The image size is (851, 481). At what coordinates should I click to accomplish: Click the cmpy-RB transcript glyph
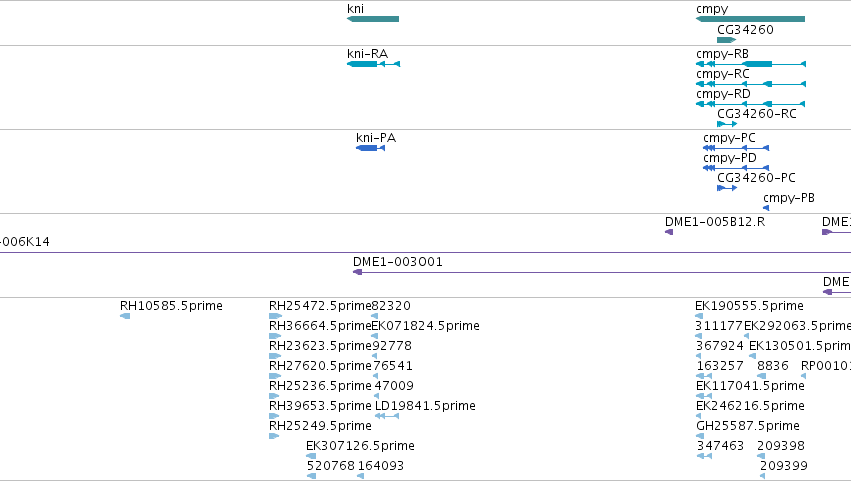(x=751, y=64)
